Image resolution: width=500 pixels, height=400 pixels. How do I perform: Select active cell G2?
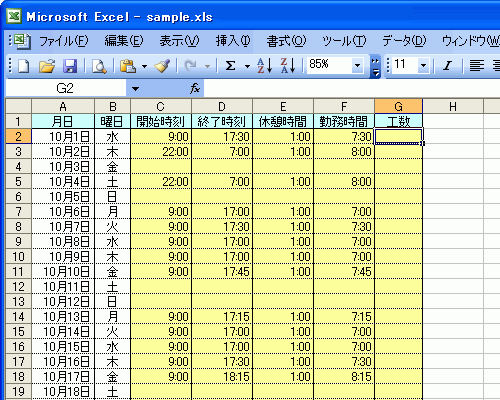tap(399, 136)
